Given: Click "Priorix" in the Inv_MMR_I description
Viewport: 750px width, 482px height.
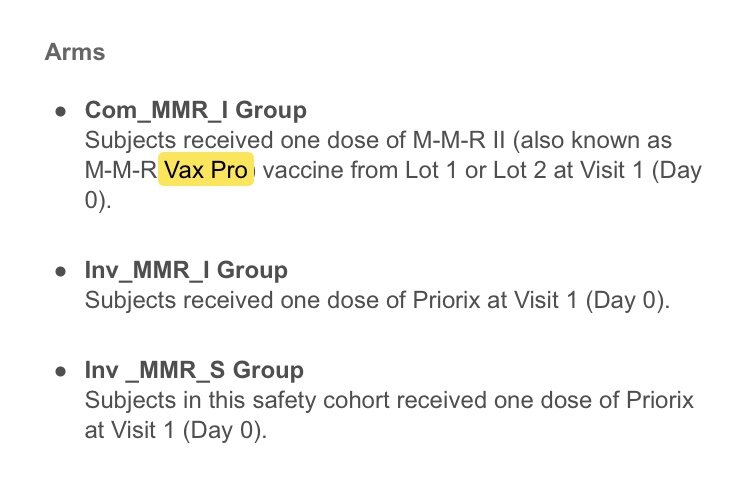Looking at the screenshot, I should pos(446,300).
